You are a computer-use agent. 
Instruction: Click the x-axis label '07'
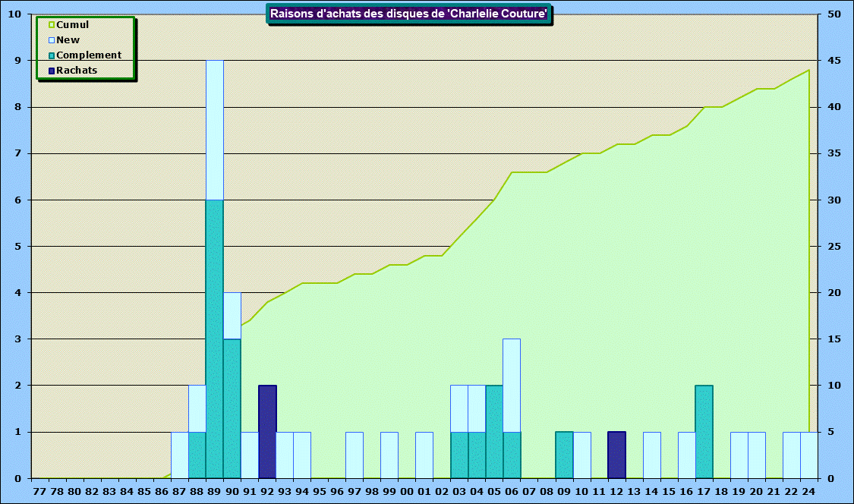pyautogui.click(x=529, y=491)
